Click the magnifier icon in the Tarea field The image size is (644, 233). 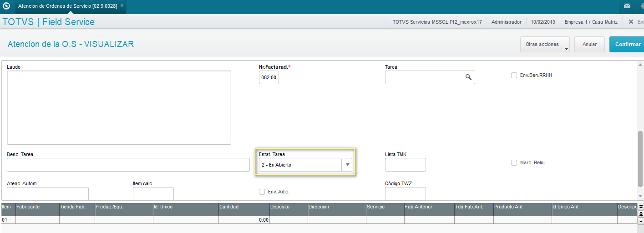coord(468,77)
